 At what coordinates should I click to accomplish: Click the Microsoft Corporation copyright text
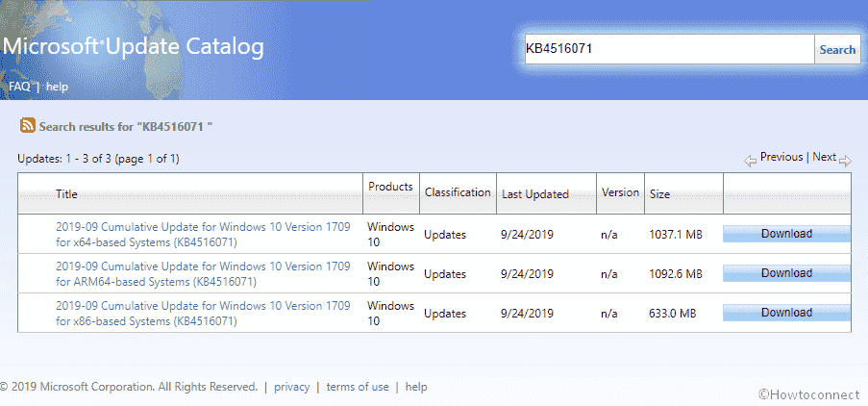tap(129, 387)
